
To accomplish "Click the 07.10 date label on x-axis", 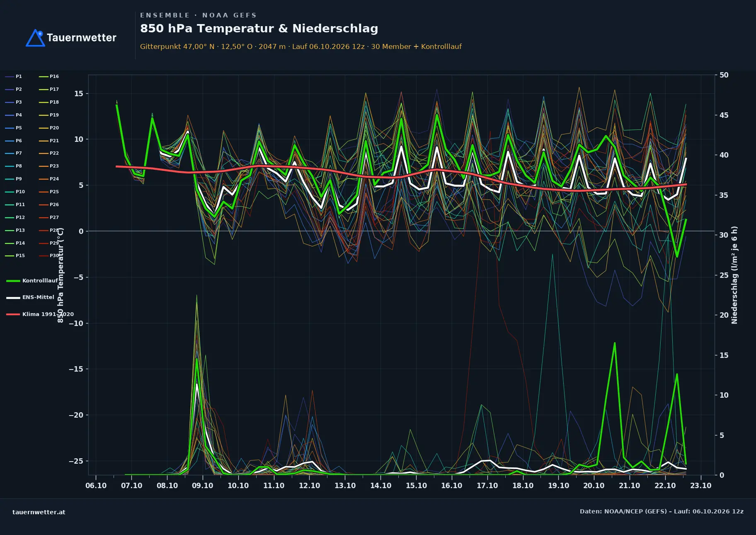I will pyautogui.click(x=132, y=486).
